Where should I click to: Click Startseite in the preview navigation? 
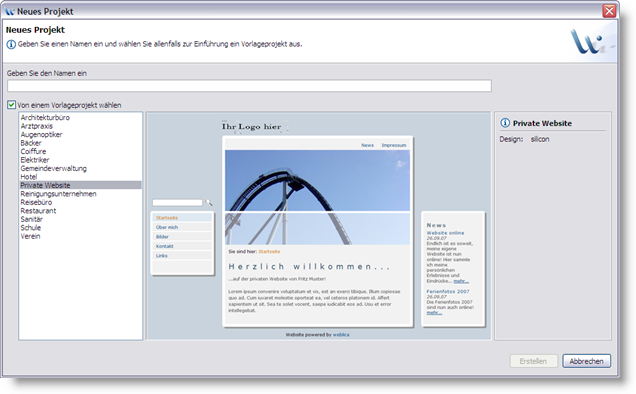point(167,218)
